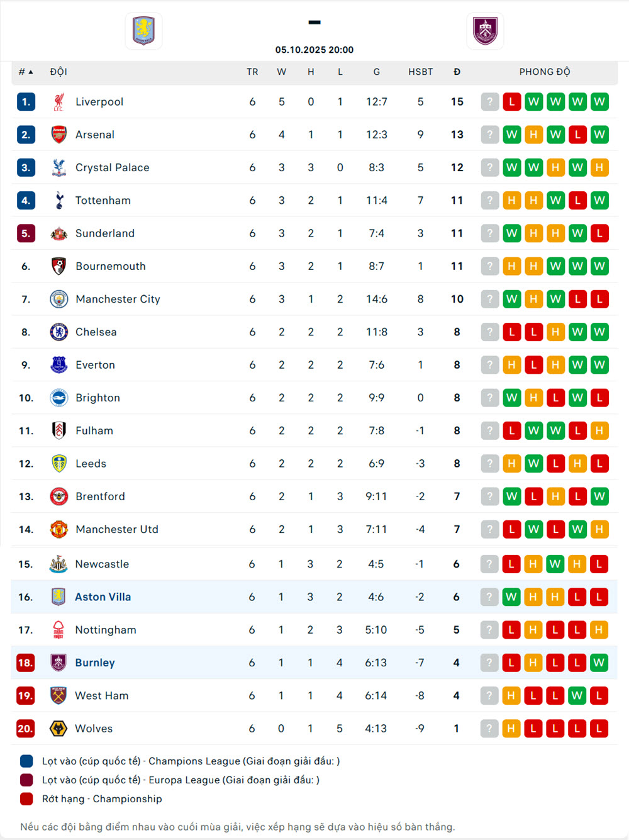Click the PHONG ĐỘ form column header
Viewport: 629px width, 840px height.
click(x=545, y=72)
